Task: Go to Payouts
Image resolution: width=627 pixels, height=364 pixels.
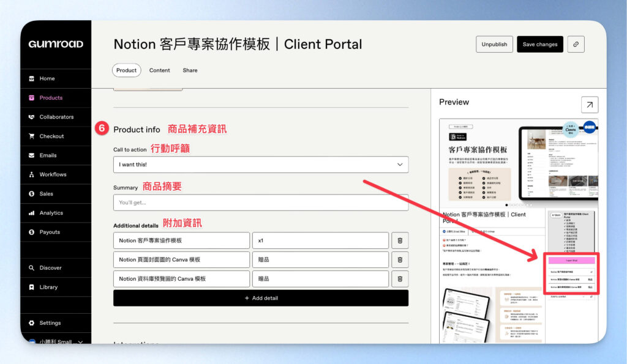Action: (56, 232)
